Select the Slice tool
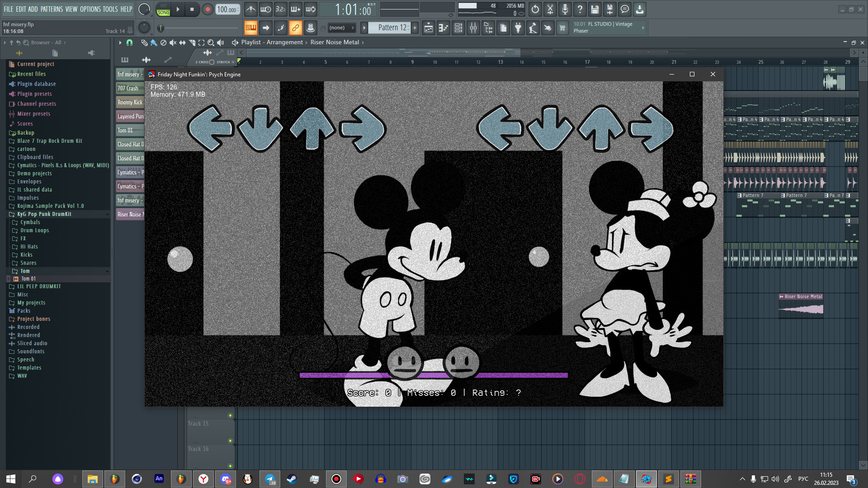 tap(191, 42)
